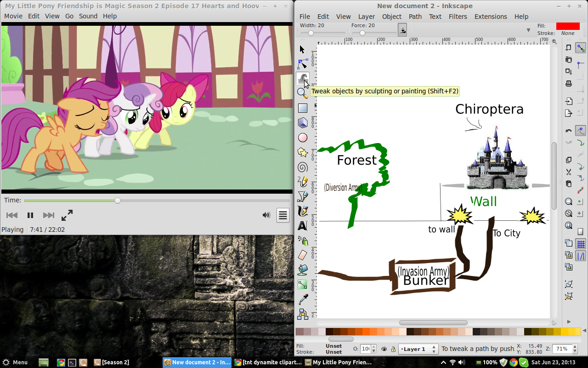This screenshot has width=588, height=368.
Task: Select the Gradient tool
Action: [302, 285]
